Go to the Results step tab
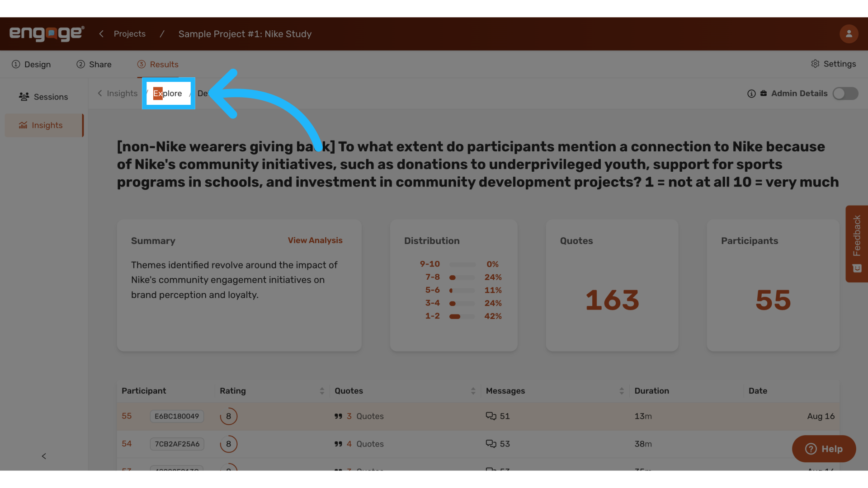 (158, 64)
